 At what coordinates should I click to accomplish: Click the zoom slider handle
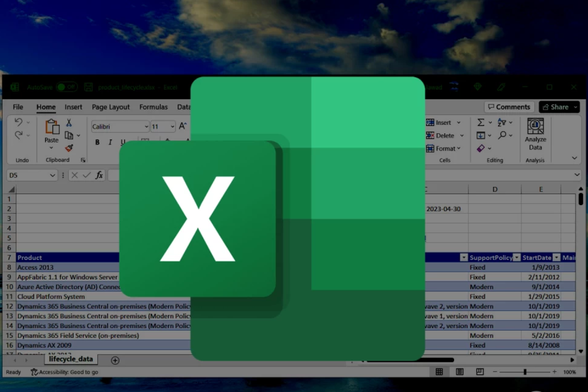coord(525,372)
